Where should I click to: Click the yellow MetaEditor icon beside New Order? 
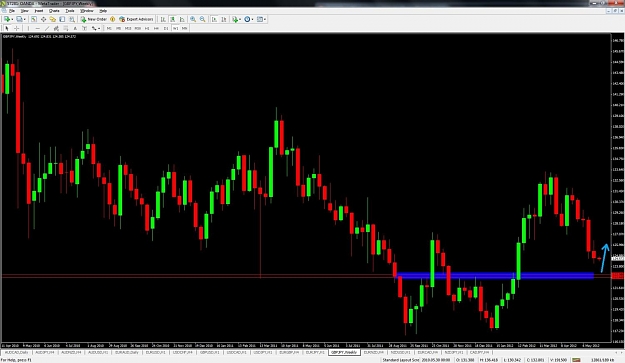(112, 19)
